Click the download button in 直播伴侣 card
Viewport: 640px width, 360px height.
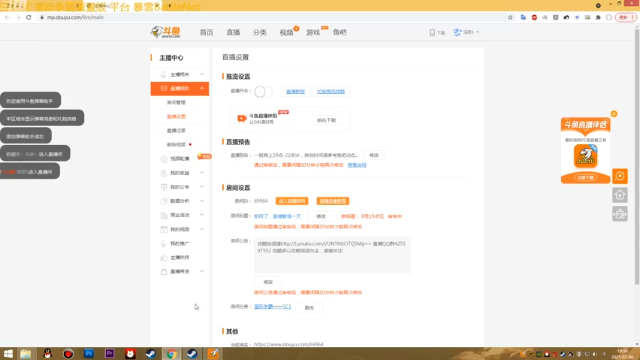point(327,120)
